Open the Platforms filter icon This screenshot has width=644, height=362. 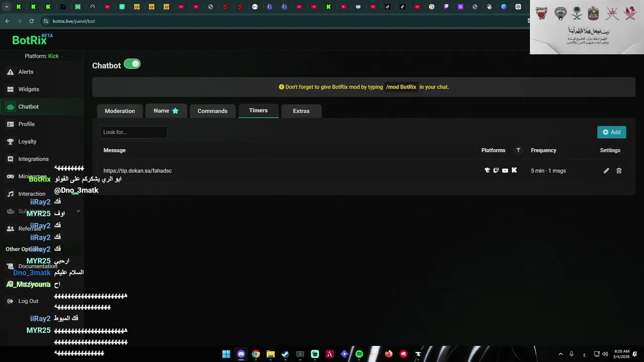click(518, 150)
